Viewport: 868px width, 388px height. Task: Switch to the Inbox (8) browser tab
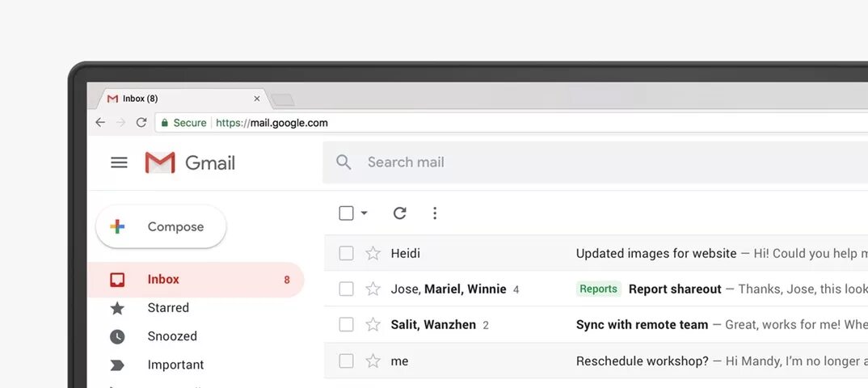(x=184, y=99)
